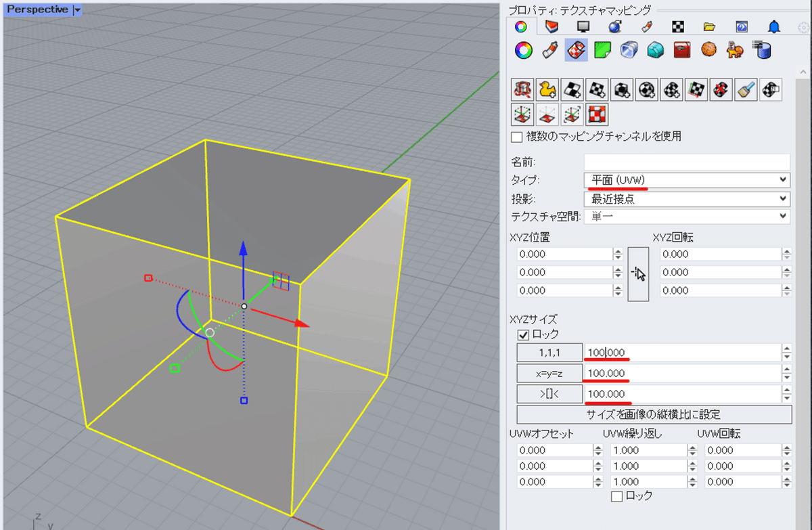Increase the first XYZサイズ value with up arrow

pos(786,349)
